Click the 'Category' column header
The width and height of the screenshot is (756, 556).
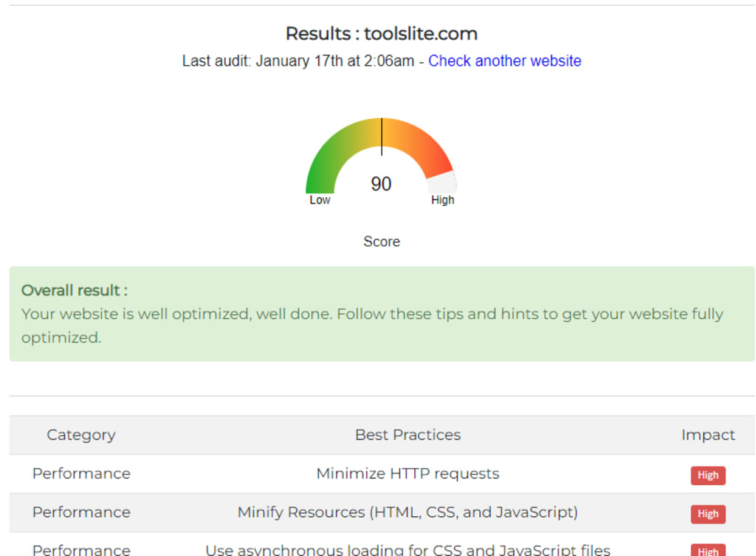tap(81, 435)
